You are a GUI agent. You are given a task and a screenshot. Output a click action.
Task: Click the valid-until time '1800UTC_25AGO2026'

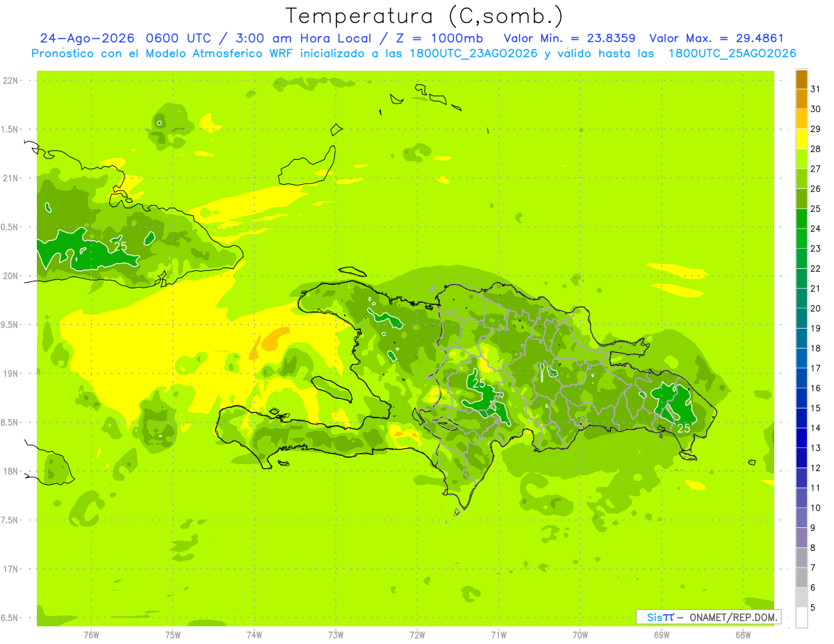[732, 53]
